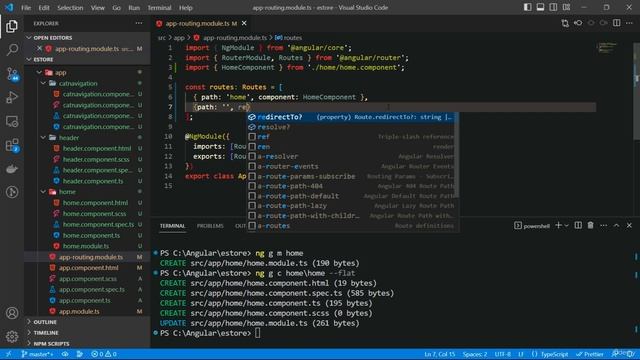Click master branch in status bar
The image size is (640, 360).
pyautogui.click(x=37, y=354)
